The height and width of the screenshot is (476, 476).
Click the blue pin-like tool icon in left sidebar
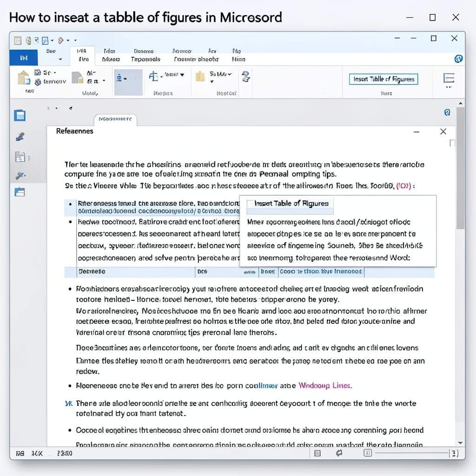click(20, 175)
